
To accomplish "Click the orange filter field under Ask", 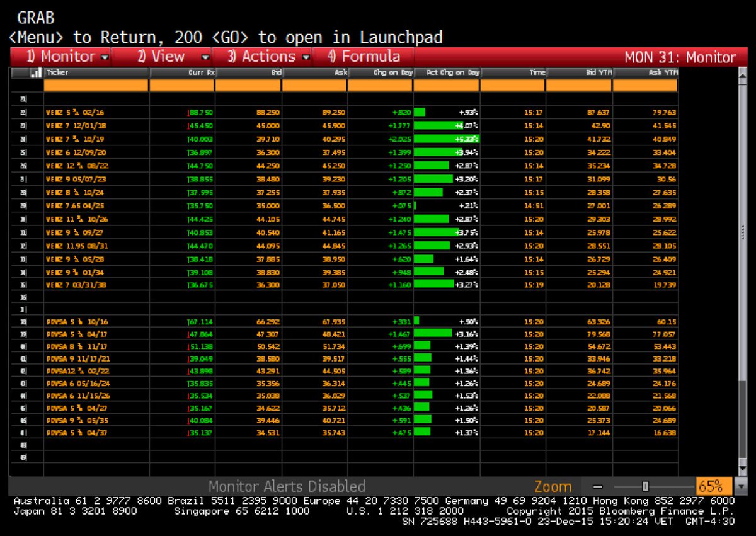I will point(314,85).
